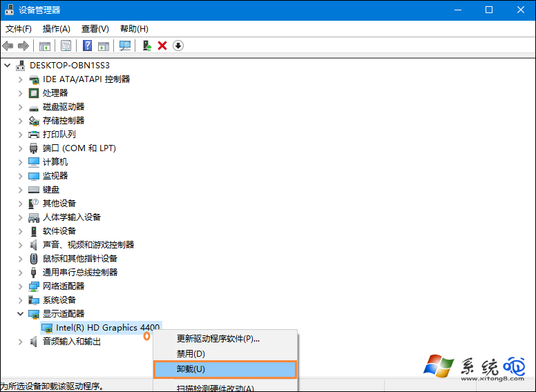
Task: Click the other devices unknown icon
Action: [x=33, y=204]
